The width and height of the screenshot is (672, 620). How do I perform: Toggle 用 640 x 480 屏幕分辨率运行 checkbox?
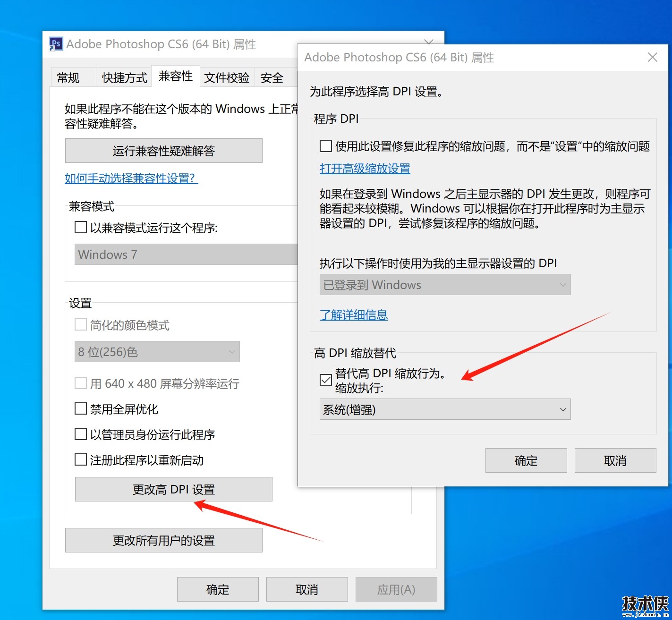tap(81, 383)
